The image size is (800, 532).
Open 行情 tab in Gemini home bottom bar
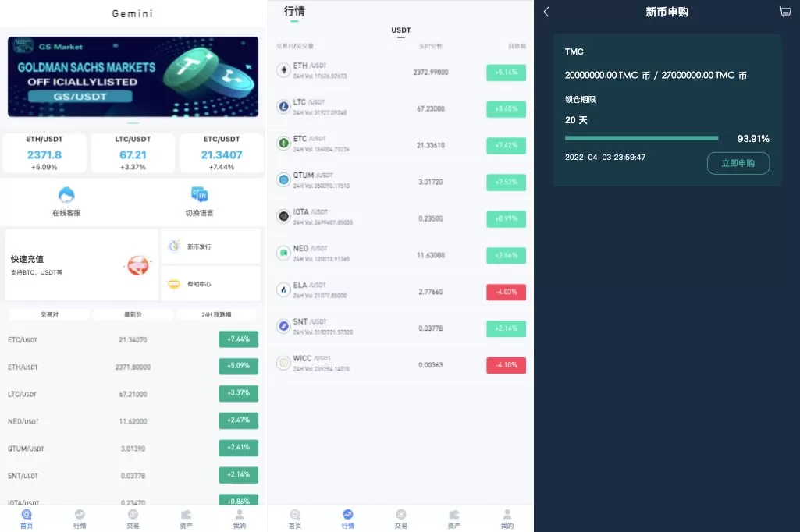(80, 519)
